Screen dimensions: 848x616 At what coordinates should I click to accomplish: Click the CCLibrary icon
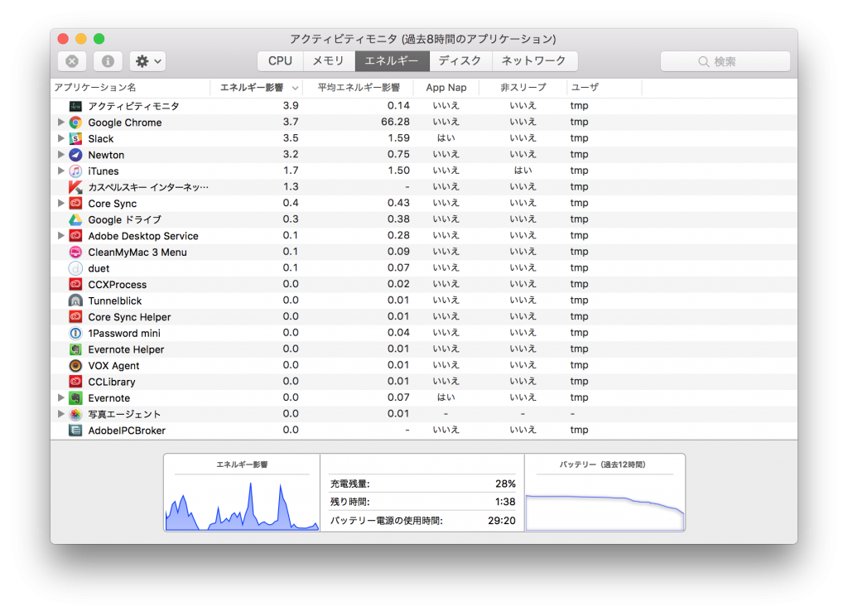75,382
